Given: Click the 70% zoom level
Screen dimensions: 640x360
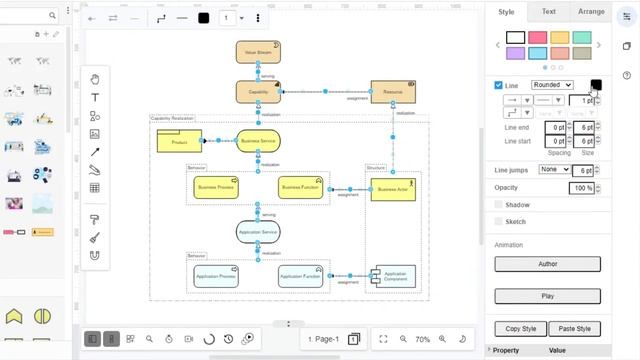Looking at the screenshot, I should click(422, 339).
